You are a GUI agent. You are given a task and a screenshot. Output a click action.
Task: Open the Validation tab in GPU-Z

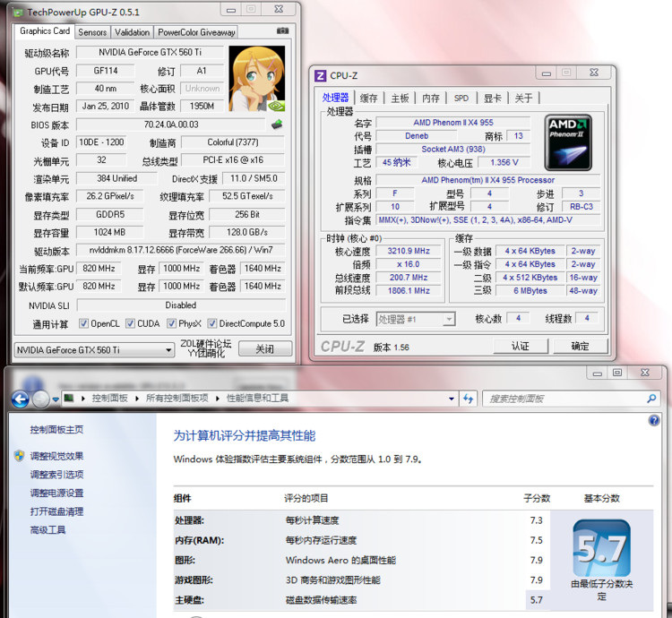pos(132,32)
